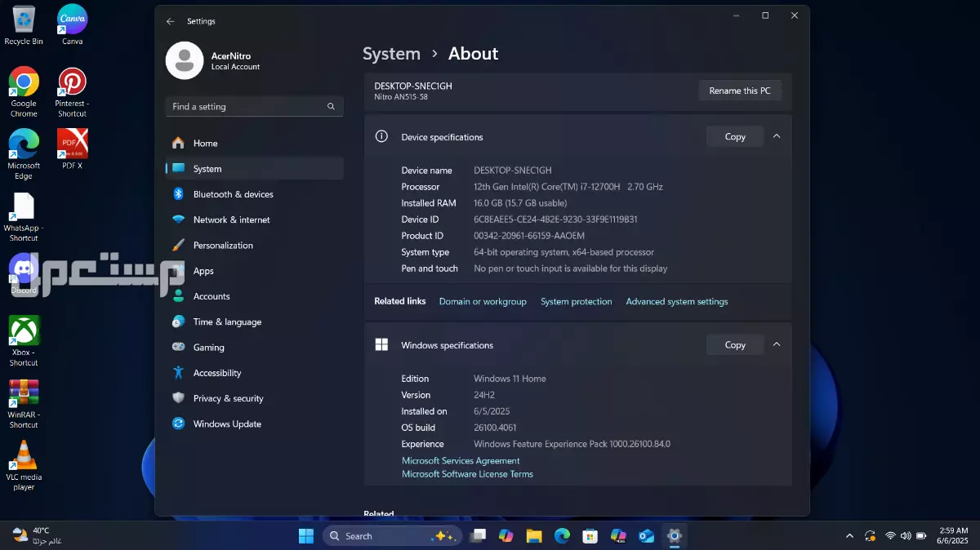Click the processor text 12th Gen Intel Core i7-12700H
Screen dimensions: 980x550
568,186
